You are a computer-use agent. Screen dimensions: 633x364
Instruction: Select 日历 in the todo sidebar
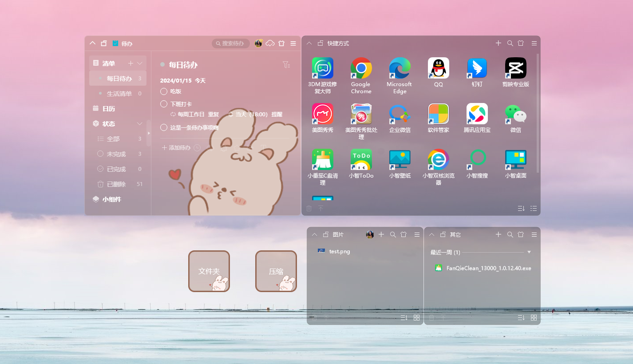108,108
